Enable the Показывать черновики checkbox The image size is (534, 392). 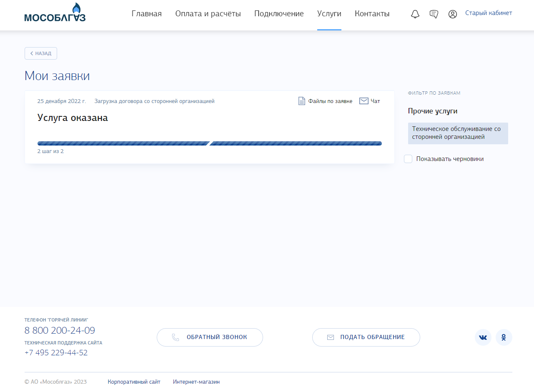tap(408, 159)
